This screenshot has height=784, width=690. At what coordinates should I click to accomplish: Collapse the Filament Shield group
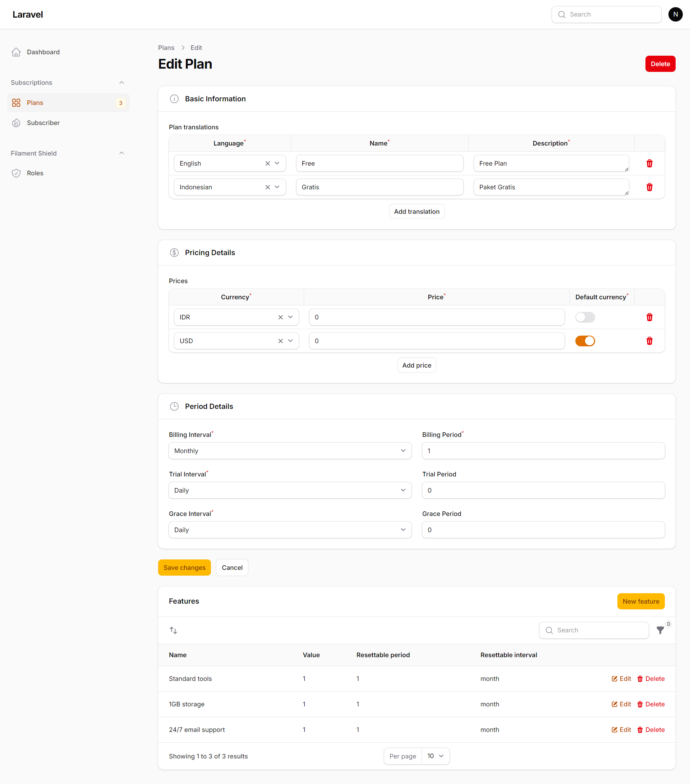121,153
